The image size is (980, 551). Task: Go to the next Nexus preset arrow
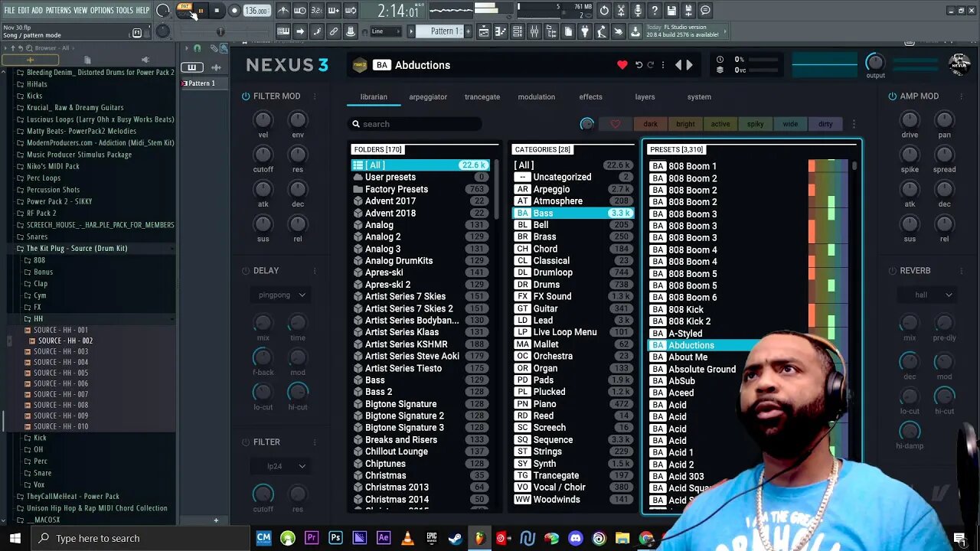[689, 65]
